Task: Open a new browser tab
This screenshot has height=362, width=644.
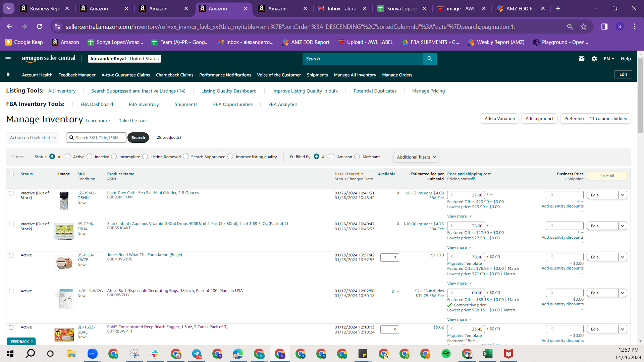Action: (x=558, y=8)
